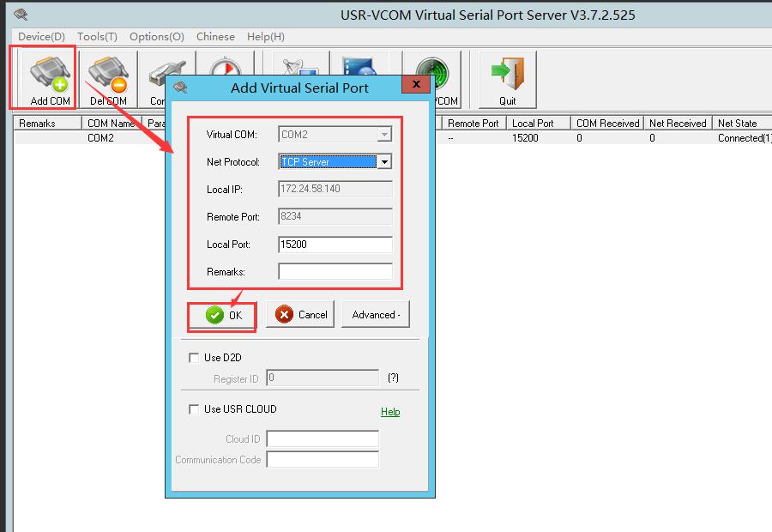
Task: Click the Remote Port field showing 8234
Action: 335,217
